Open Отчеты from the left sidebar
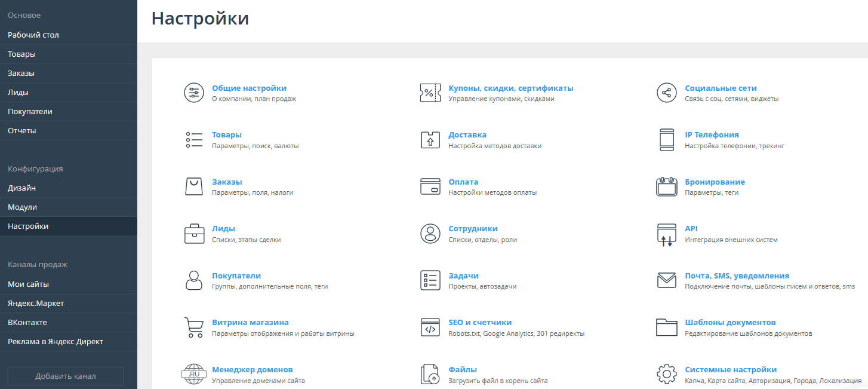 [x=22, y=130]
